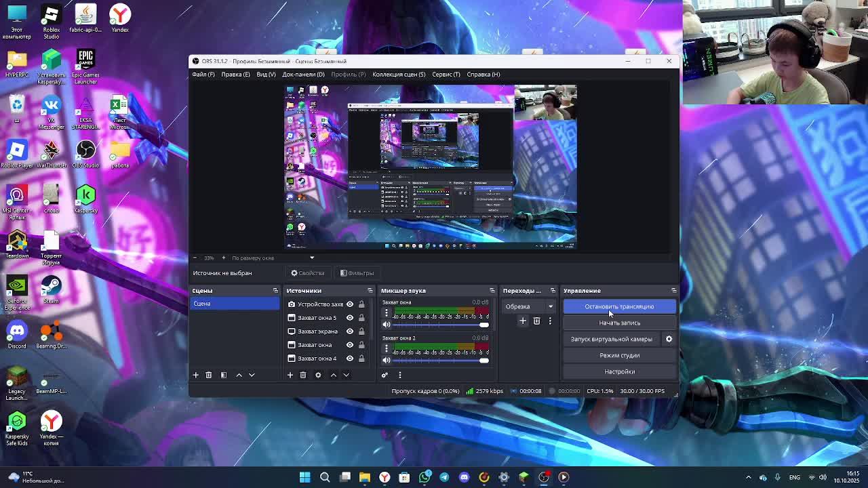Open the Док-панели (D) menu
Viewport: 868px width, 488px height.
[303, 75]
